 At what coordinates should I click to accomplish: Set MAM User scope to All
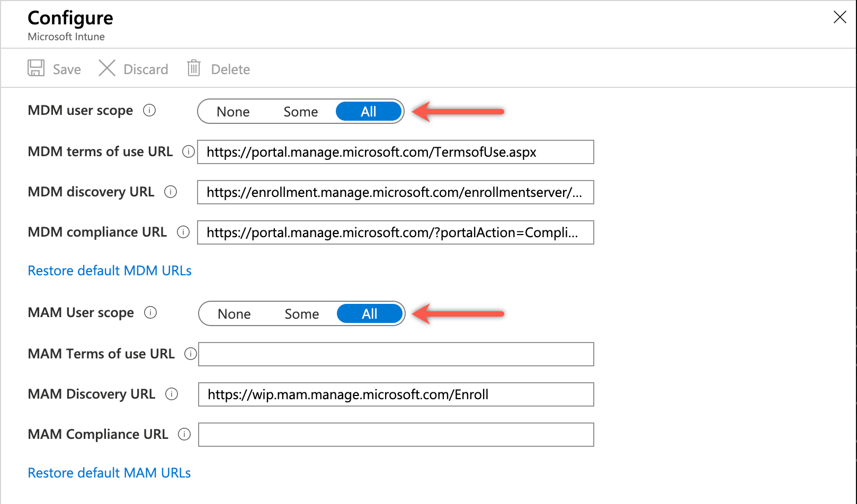click(x=369, y=313)
